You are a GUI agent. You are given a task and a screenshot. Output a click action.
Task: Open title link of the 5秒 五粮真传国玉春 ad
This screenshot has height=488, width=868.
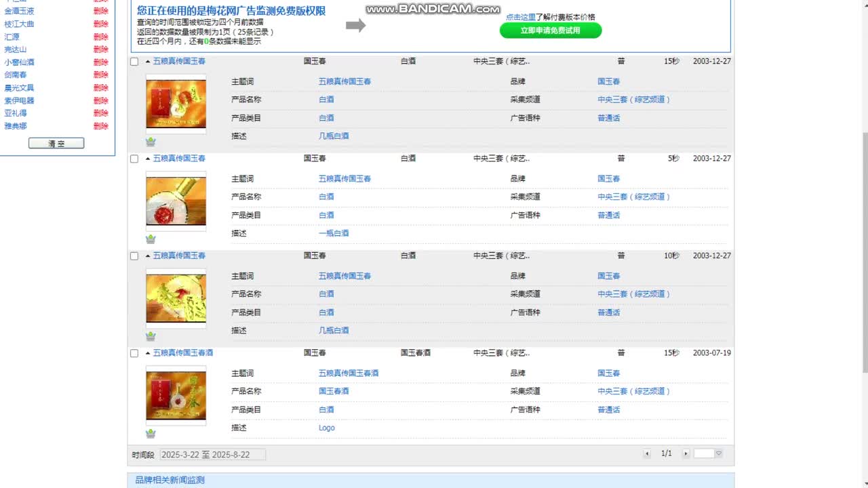(179, 159)
